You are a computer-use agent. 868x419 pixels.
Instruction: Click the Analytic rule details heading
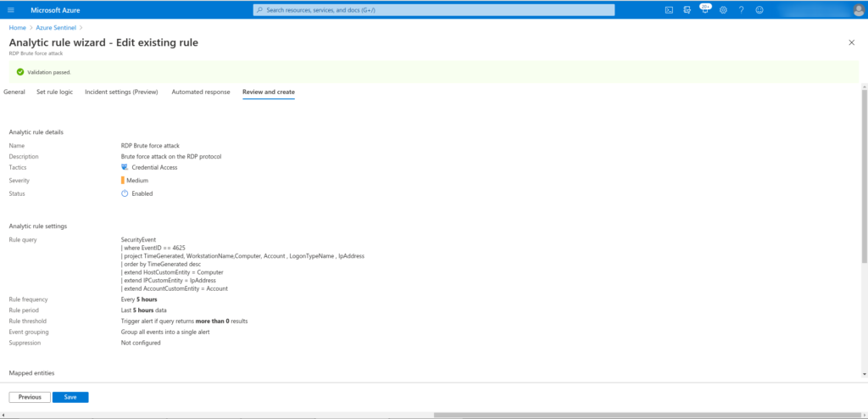pos(36,132)
